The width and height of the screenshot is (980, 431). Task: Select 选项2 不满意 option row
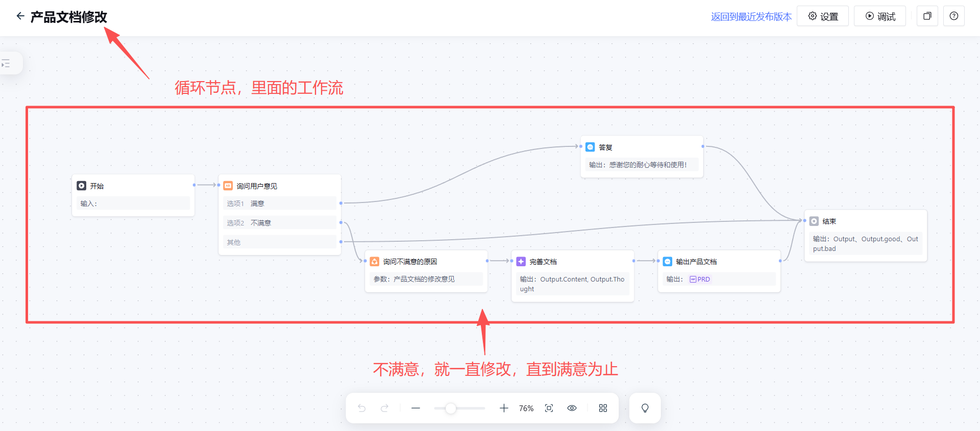pyautogui.click(x=280, y=223)
